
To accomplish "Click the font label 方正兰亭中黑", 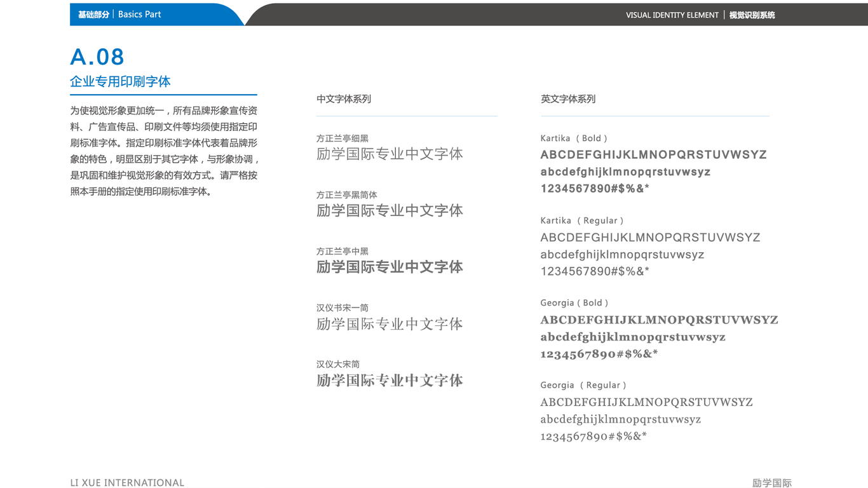I will [x=342, y=252].
